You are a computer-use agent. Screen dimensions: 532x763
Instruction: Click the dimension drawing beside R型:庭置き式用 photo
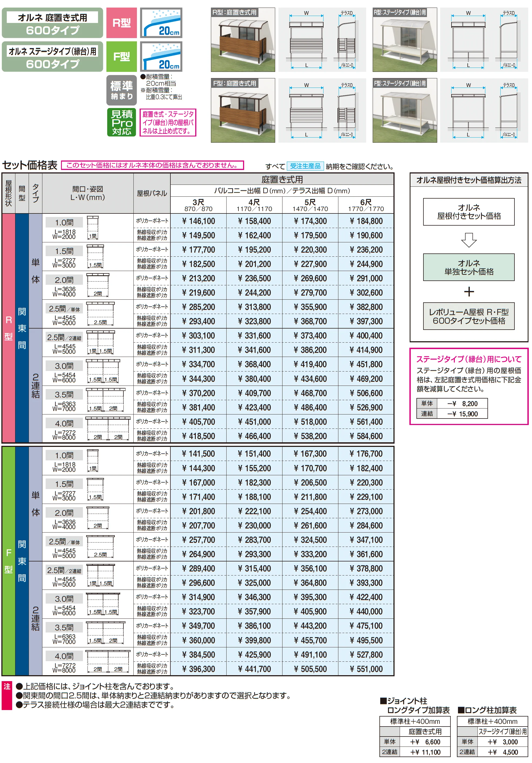tap(322, 39)
